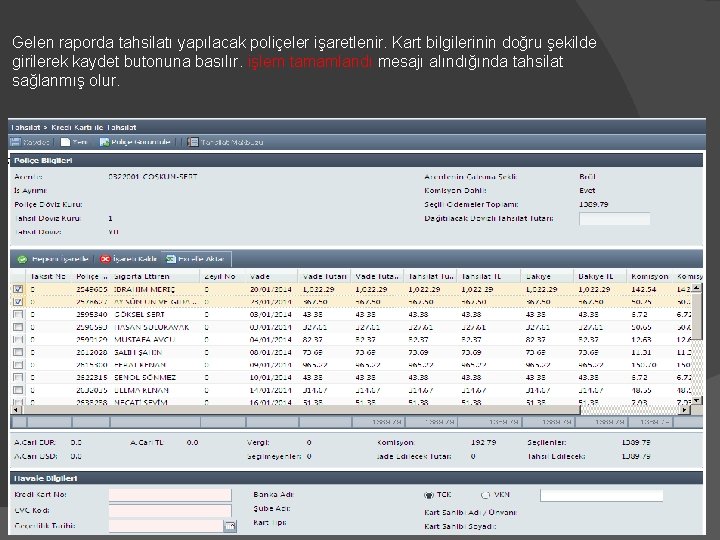Click the Tahsilat Makbuzu label

(x=232, y=142)
